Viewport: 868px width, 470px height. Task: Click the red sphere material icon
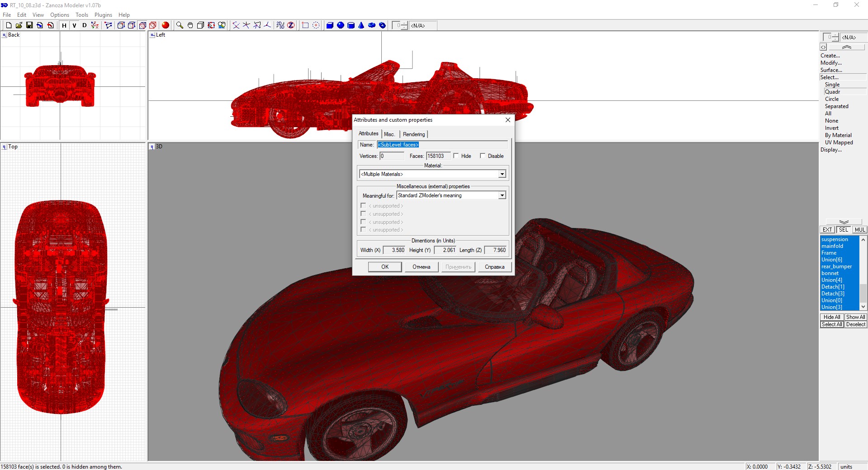point(166,25)
